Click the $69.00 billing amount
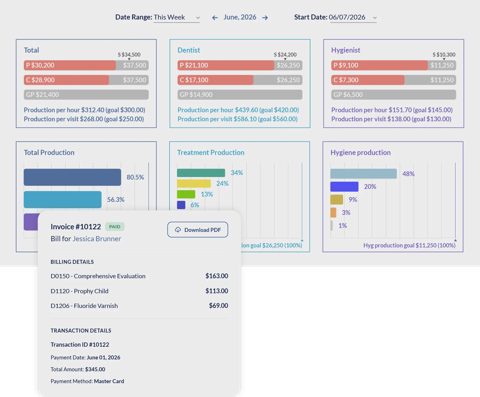Image resolution: width=480 pixels, height=397 pixels. click(219, 306)
